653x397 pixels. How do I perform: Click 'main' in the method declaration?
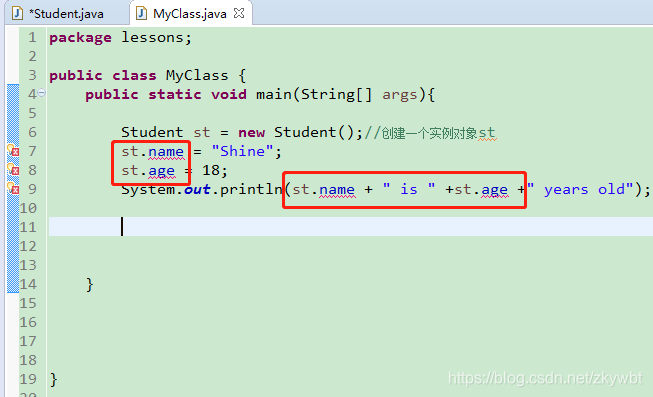tap(274, 94)
